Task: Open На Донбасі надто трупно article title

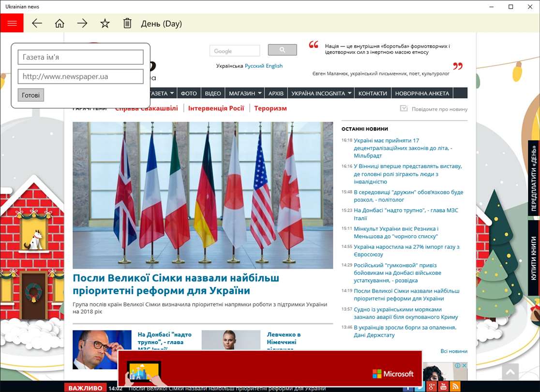Action: point(164,340)
